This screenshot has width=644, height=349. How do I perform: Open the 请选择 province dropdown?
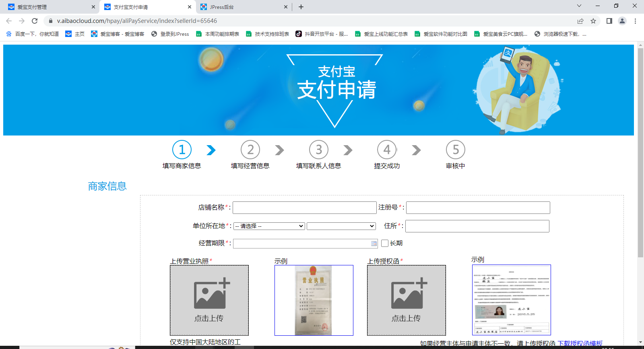(x=269, y=226)
